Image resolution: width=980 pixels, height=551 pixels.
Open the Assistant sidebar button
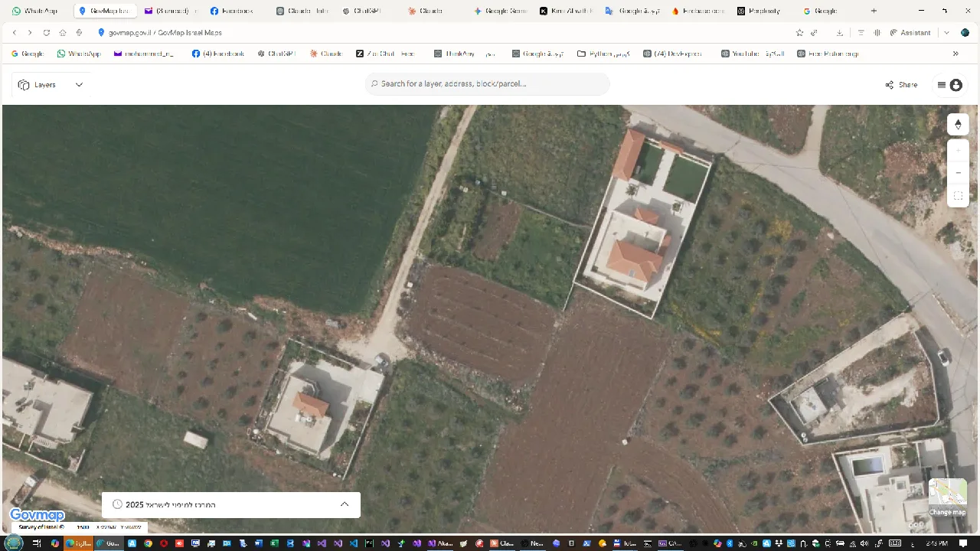[910, 33]
